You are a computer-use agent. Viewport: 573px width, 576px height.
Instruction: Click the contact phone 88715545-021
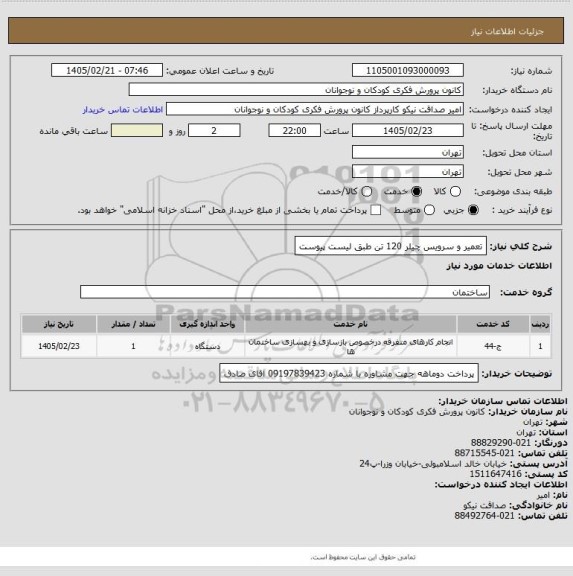coord(484,453)
